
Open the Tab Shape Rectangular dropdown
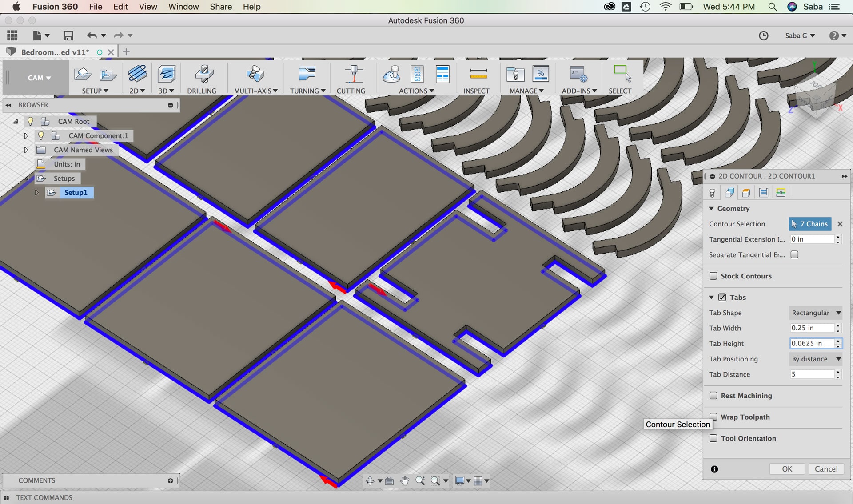coord(815,313)
